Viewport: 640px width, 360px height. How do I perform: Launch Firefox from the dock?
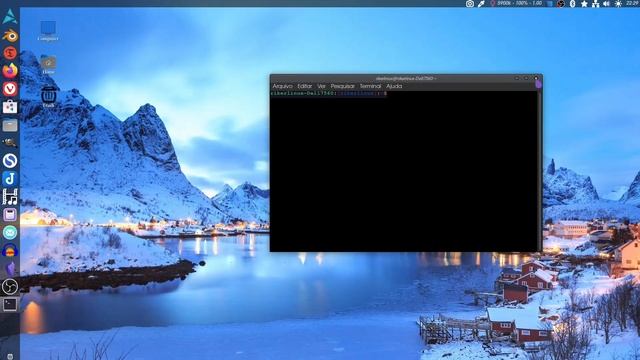pos(10,71)
